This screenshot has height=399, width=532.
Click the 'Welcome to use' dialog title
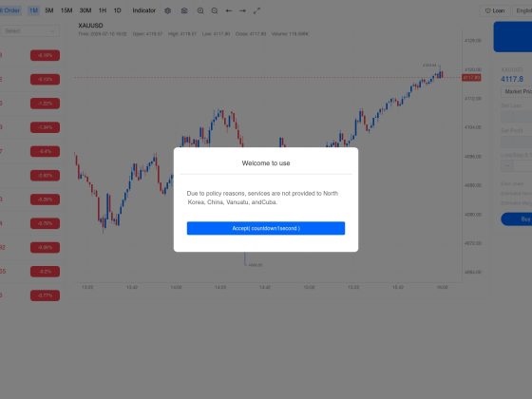[x=266, y=163]
